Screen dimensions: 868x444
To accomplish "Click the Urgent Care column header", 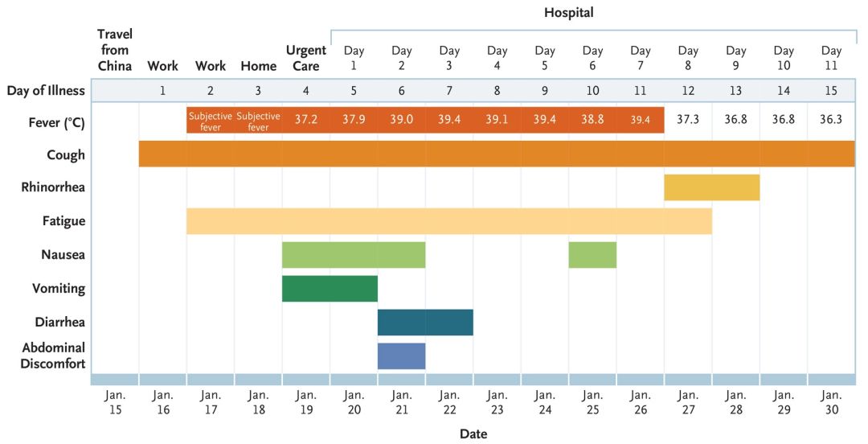I will pyautogui.click(x=305, y=58).
